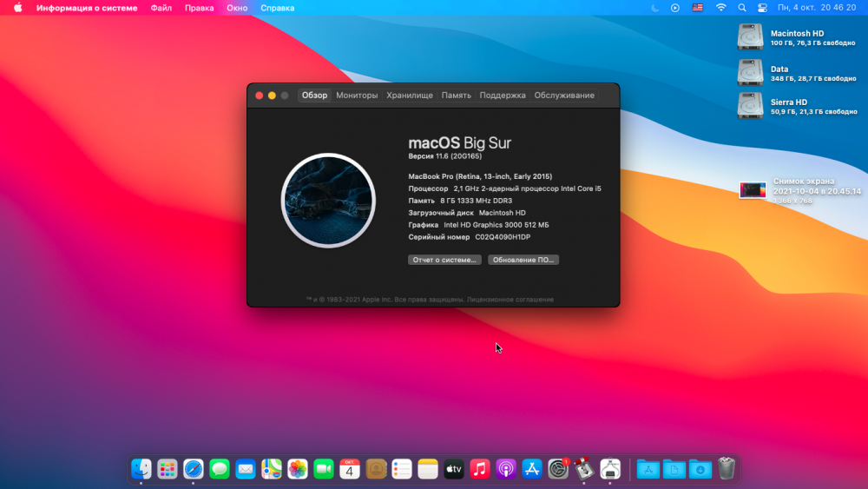Screen dimensions: 868x489
Task: Open the US flag input source menu
Action: 698,8
